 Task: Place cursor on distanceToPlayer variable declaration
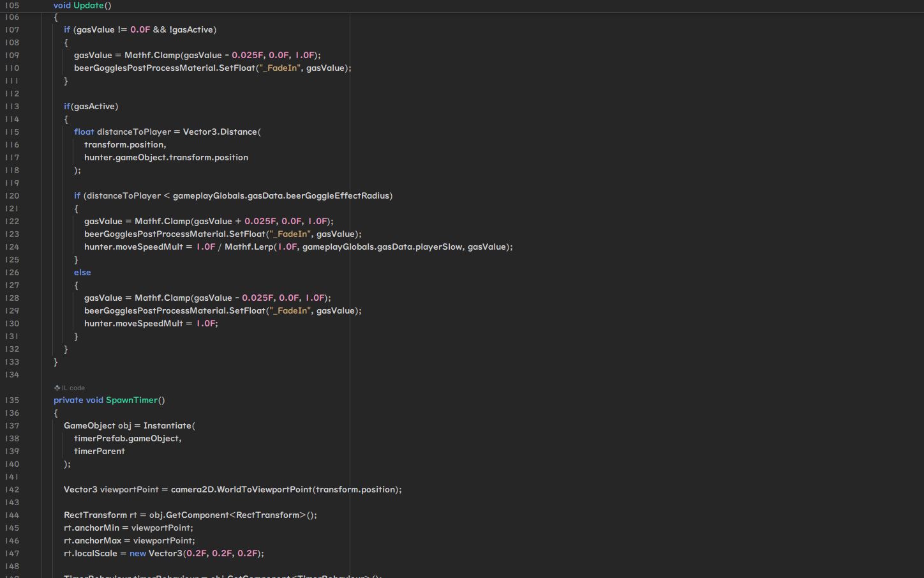pyautogui.click(x=134, y=132)
